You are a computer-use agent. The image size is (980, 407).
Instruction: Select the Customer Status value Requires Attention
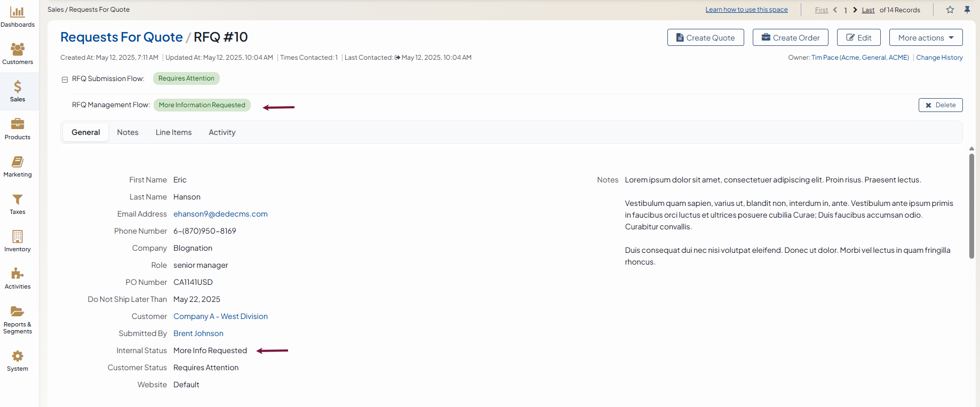[206, 368]
